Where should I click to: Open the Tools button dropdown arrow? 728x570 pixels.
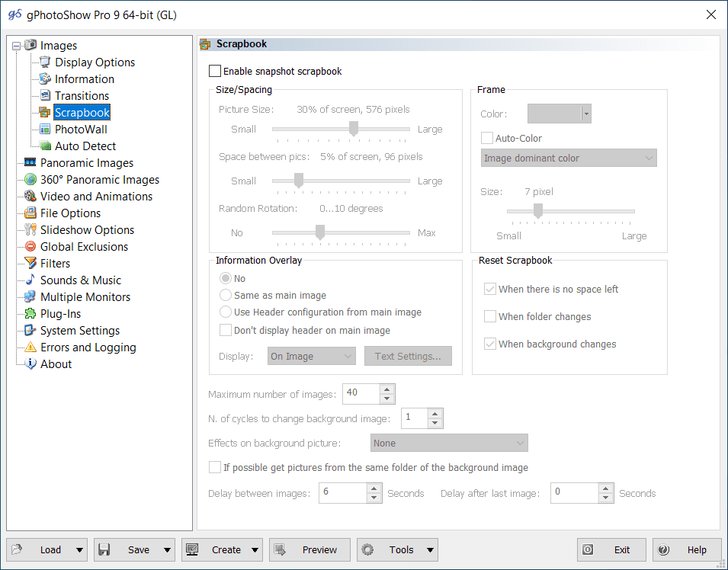click(x=431, y=550)
